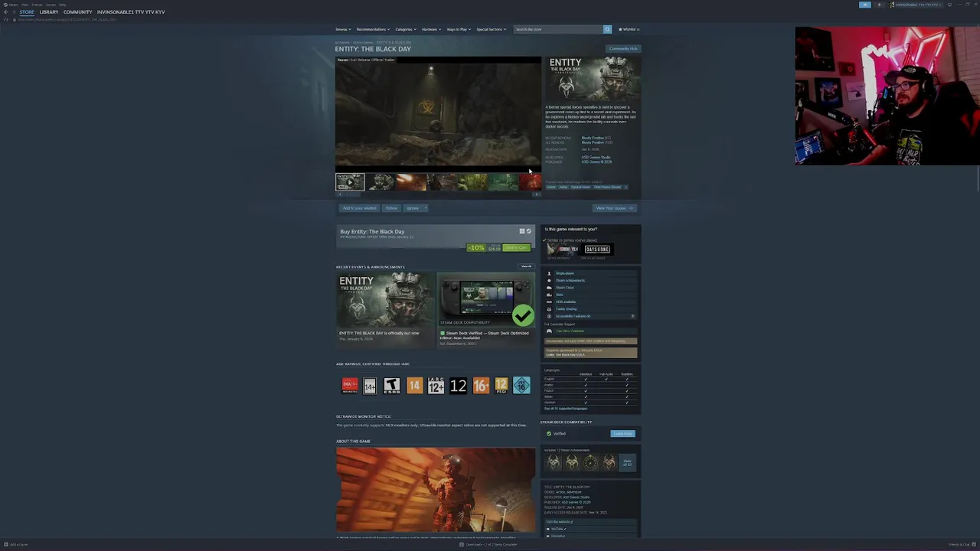The image size is (980, 551).
Task: Open the Wishlist link in the store header
Action: point(629,29)
